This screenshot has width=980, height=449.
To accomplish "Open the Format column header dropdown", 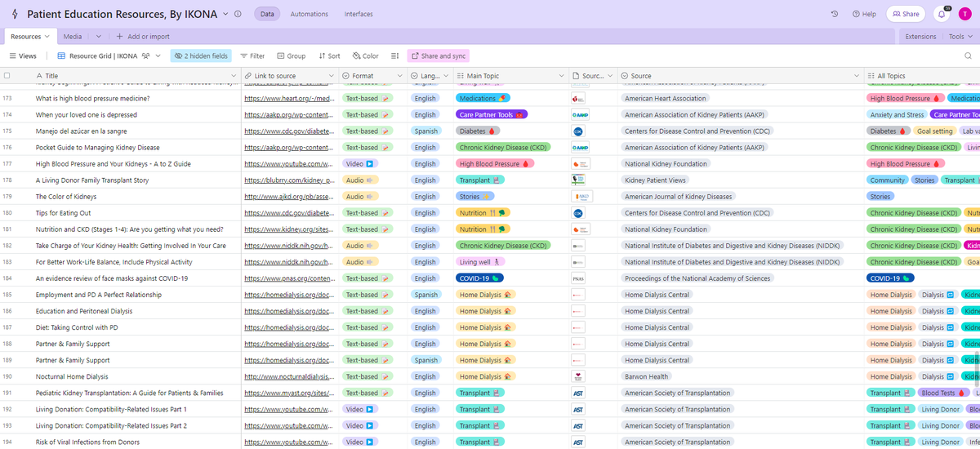I will (399, 76).
